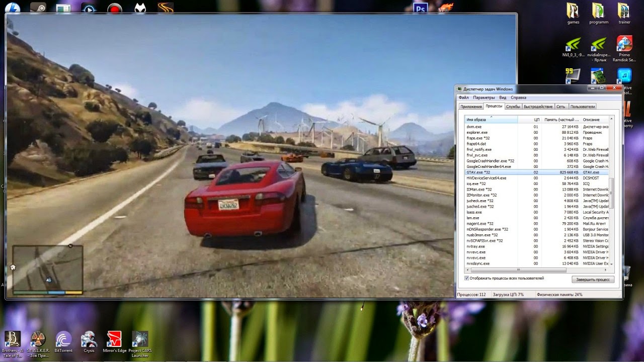
Task: Open the Файл menu in Task Manager
Action: pos(463,98)
